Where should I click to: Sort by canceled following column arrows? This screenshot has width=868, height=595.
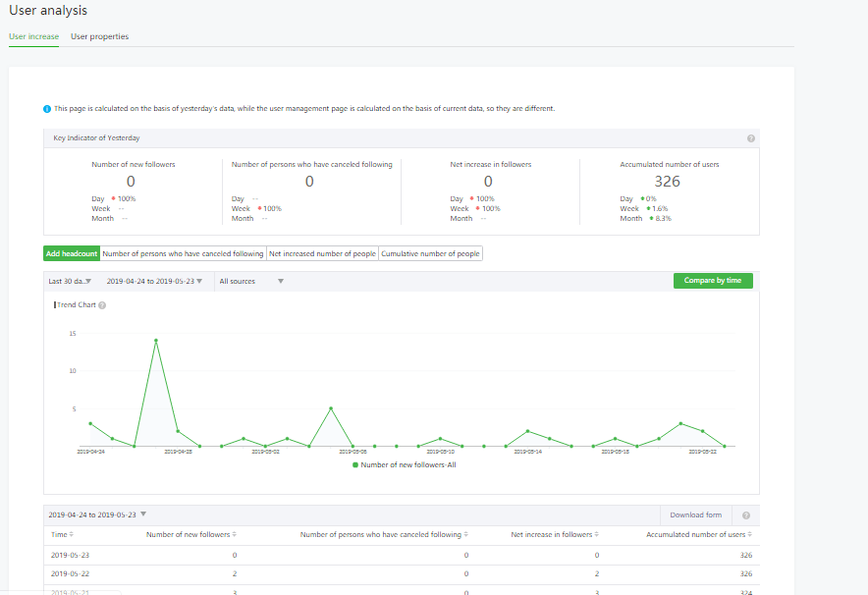(465, 535)
